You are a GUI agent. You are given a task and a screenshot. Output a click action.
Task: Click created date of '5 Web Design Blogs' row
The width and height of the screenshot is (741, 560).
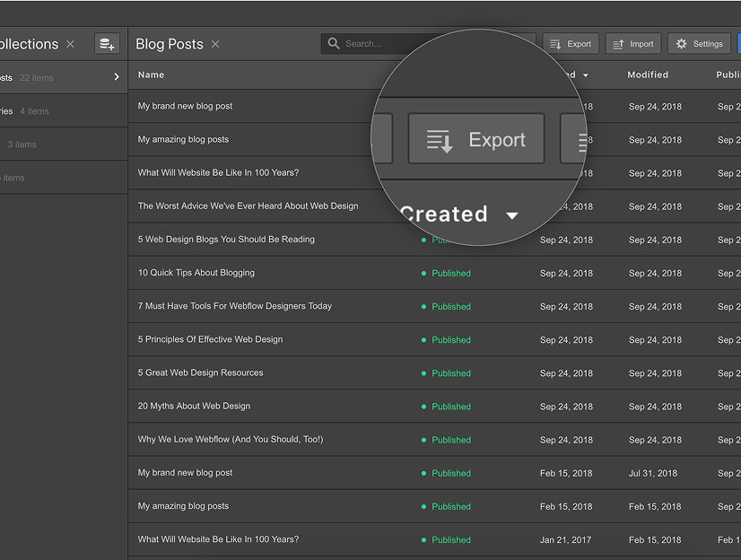[x=566, y=240]
